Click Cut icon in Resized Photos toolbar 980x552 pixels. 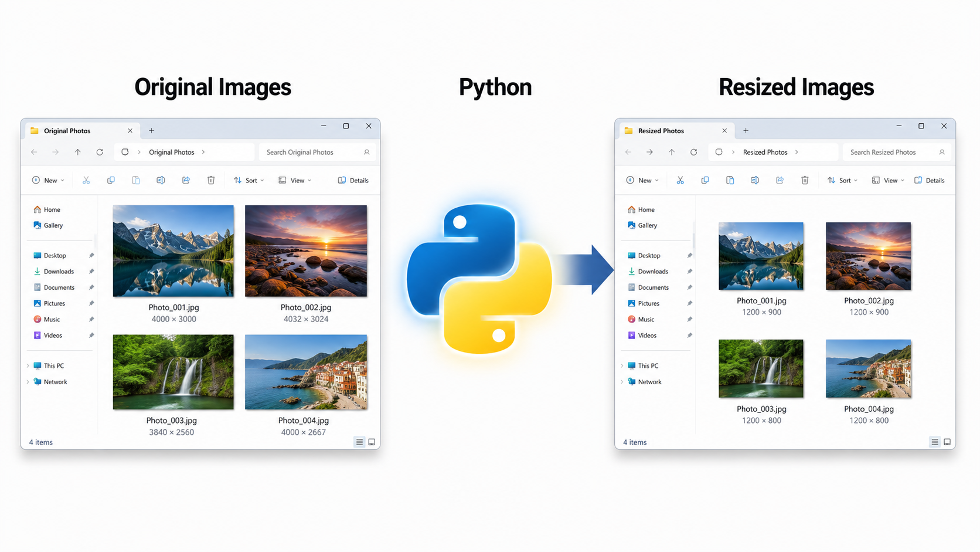click(680, 180)
